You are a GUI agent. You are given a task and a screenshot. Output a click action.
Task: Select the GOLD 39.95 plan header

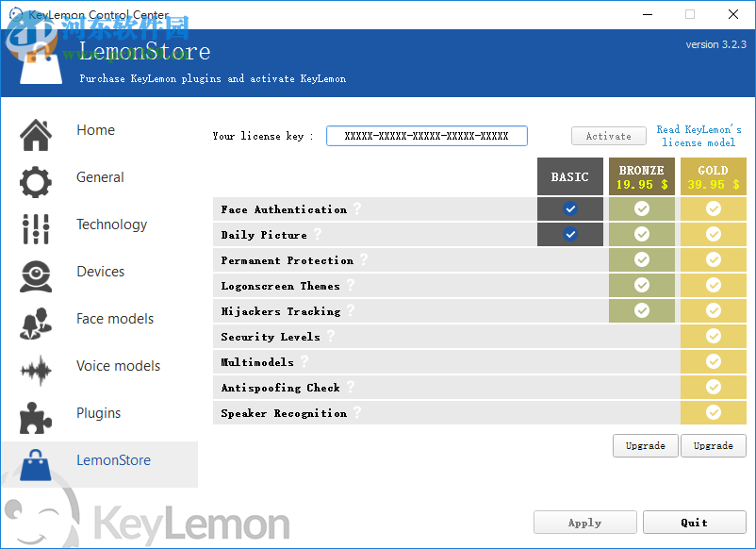[x=713, y=176]
